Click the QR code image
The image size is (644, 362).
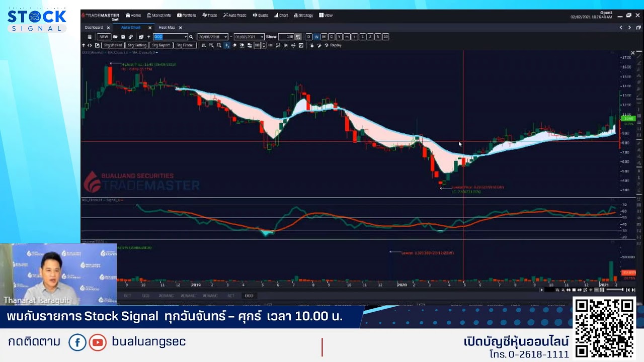[x=604, y=327]
